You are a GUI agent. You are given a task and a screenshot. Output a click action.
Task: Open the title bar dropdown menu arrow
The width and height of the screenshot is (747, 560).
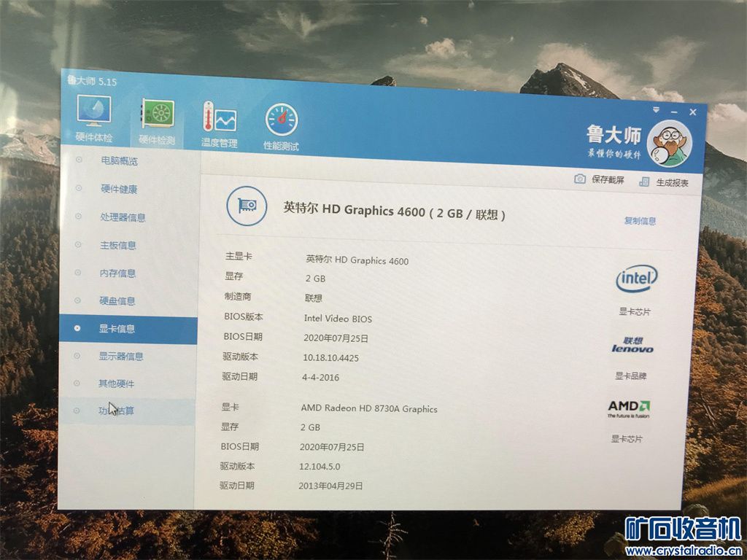point(656,110)
